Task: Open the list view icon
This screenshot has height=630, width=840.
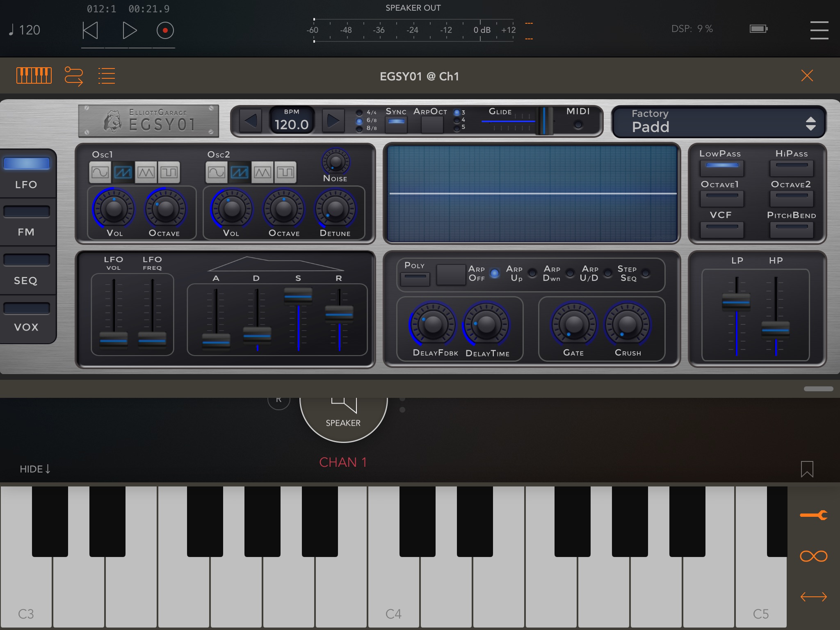Action: pos(107,75)
